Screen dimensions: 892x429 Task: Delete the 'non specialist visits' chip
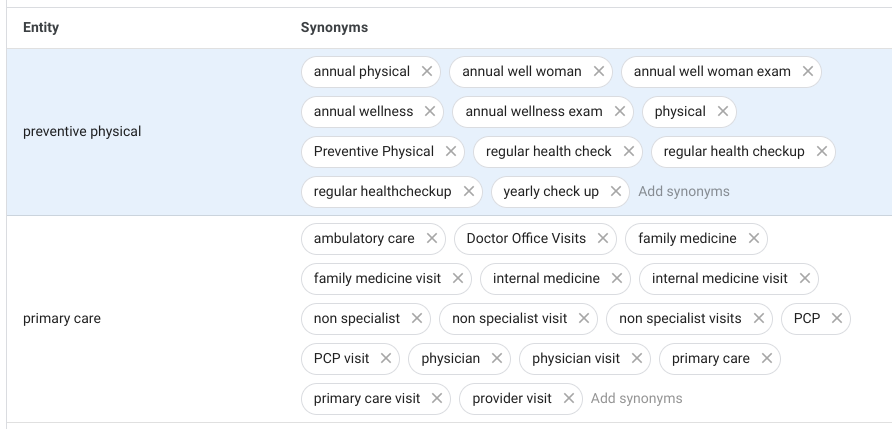(x=759, y=319)
